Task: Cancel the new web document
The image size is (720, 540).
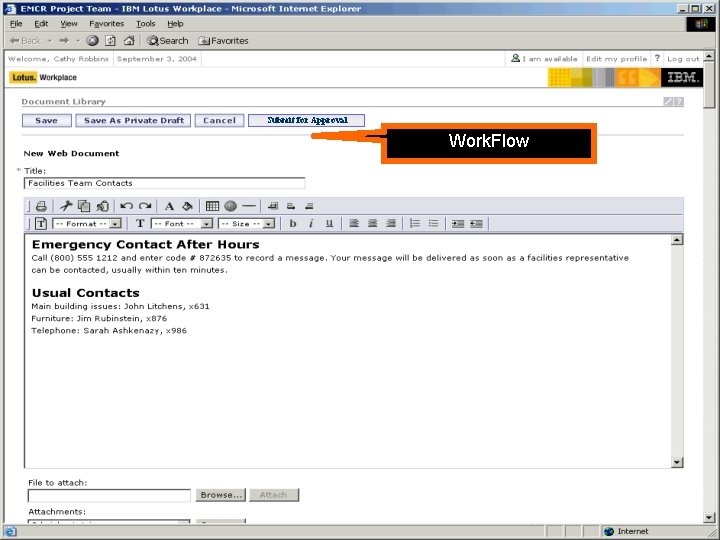Action: pos(219,120)
